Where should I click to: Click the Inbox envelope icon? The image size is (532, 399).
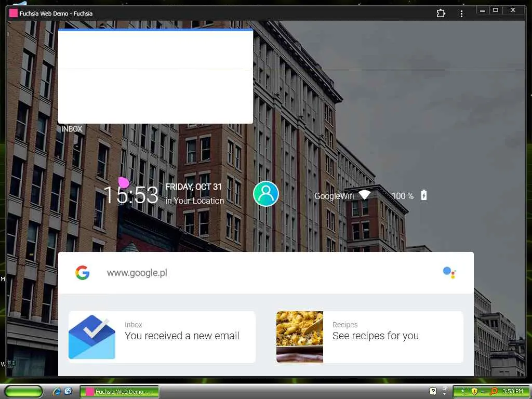[x=92, y=337]
